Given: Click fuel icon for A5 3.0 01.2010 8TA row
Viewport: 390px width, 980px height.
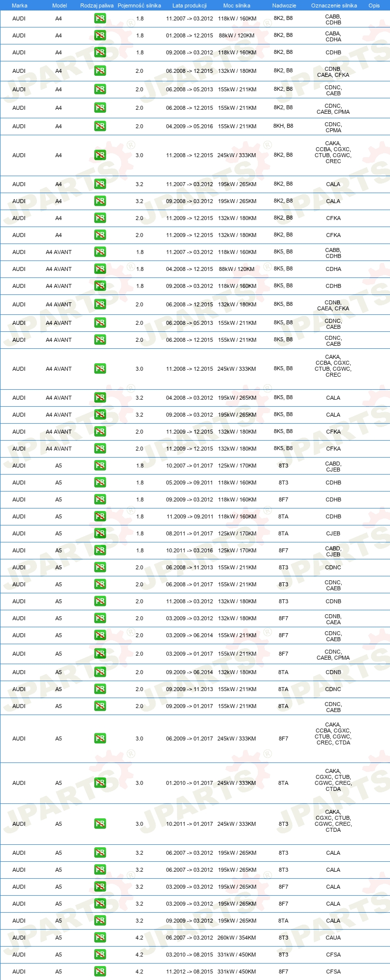Looking at the screenshot, I should [x=100, y=783].
